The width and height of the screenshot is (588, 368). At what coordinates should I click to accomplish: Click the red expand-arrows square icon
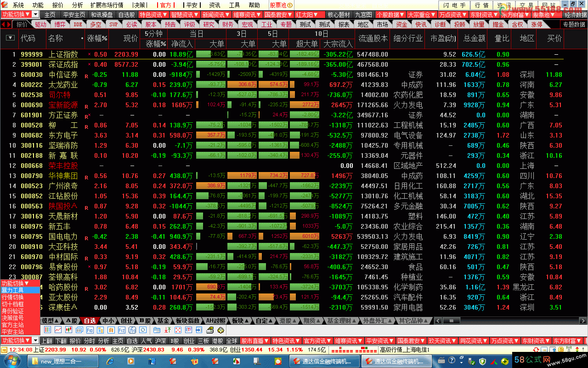tap(178, 330)
